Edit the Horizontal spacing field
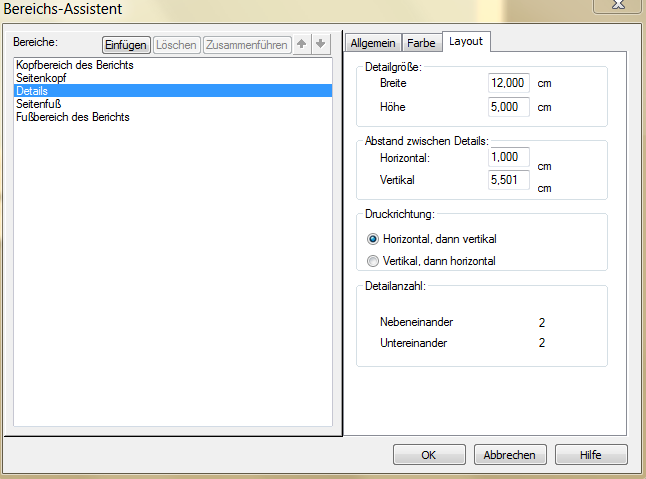This screenshot has width=646, height=479. point(508,158)
